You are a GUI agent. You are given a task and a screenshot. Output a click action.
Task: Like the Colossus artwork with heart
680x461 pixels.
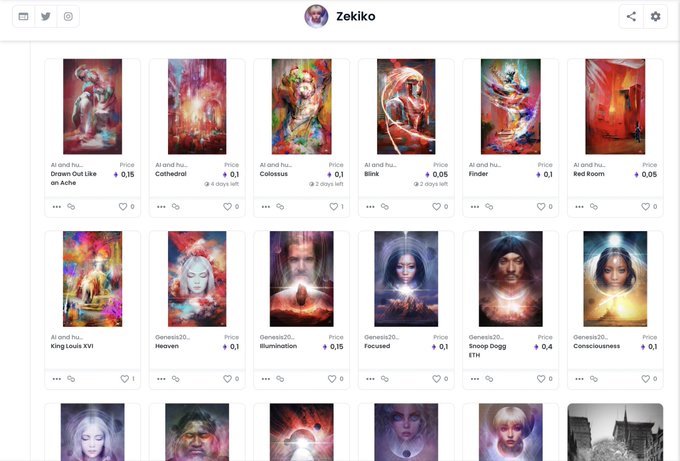(333, 207)
